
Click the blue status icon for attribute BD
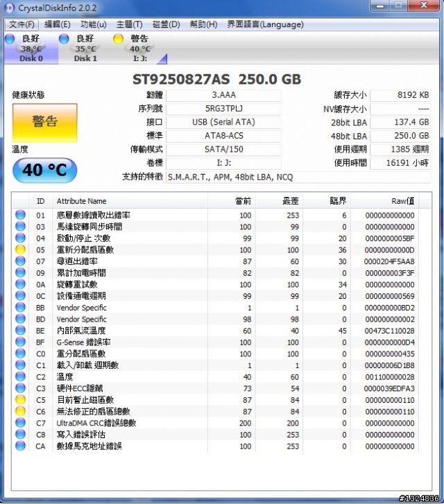pyautogui.click(x=20, y=319)
